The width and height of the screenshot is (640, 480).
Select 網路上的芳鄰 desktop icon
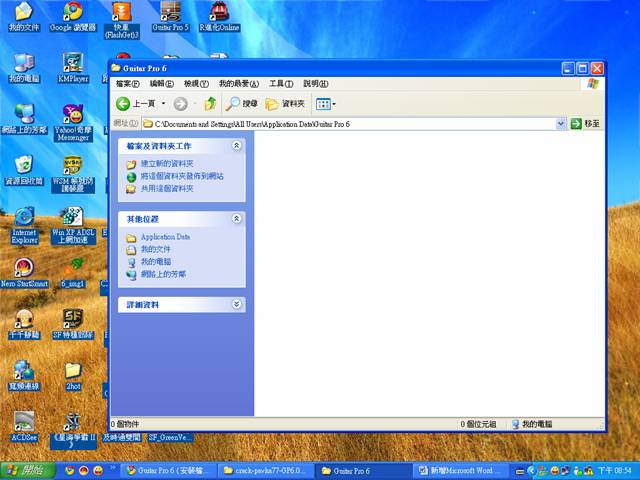(x=24, y=119)
